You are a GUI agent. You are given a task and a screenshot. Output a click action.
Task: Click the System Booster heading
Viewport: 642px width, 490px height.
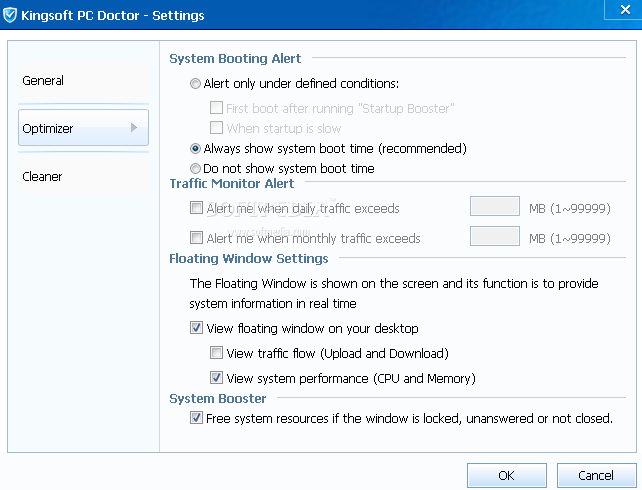click(217, 398)
